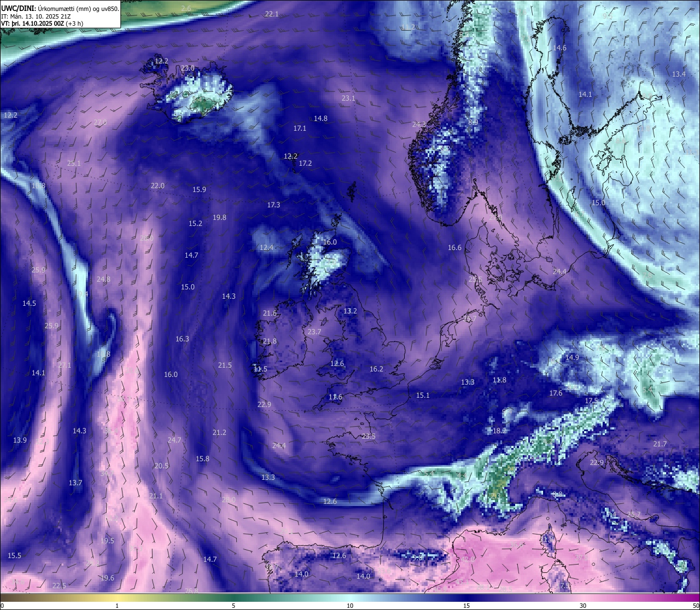Click the 15.1 value over Belgium

click(x=423, y=395)
